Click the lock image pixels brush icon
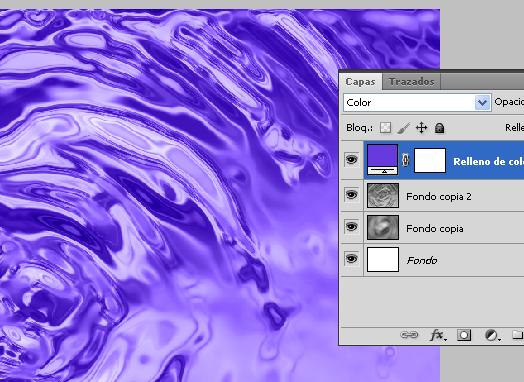The image size is (524, 382). pyautogui.click(x=404, y=128)
